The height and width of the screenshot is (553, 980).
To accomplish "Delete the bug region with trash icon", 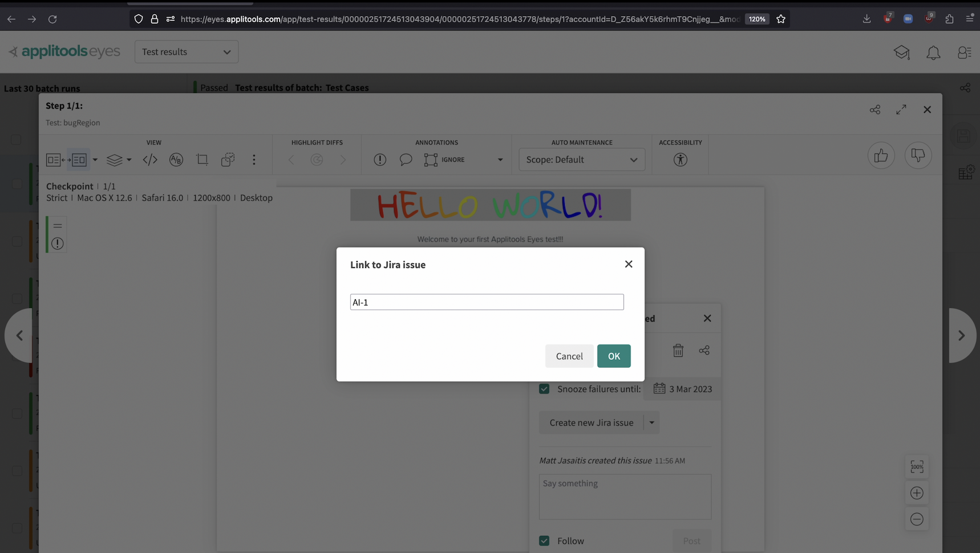I will pos(678,350).
